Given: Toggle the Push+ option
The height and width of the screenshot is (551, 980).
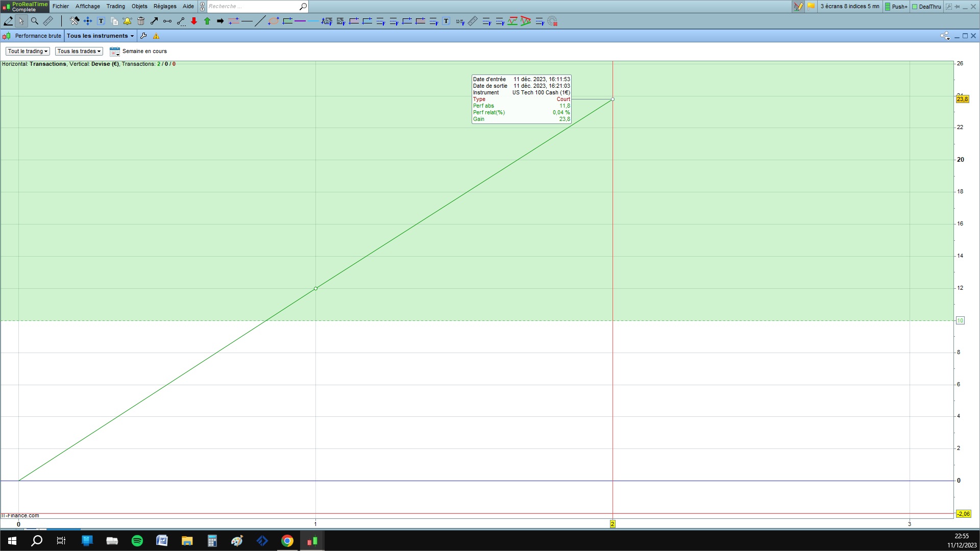Looking at the screenshot, I should [x=896, y=7].
